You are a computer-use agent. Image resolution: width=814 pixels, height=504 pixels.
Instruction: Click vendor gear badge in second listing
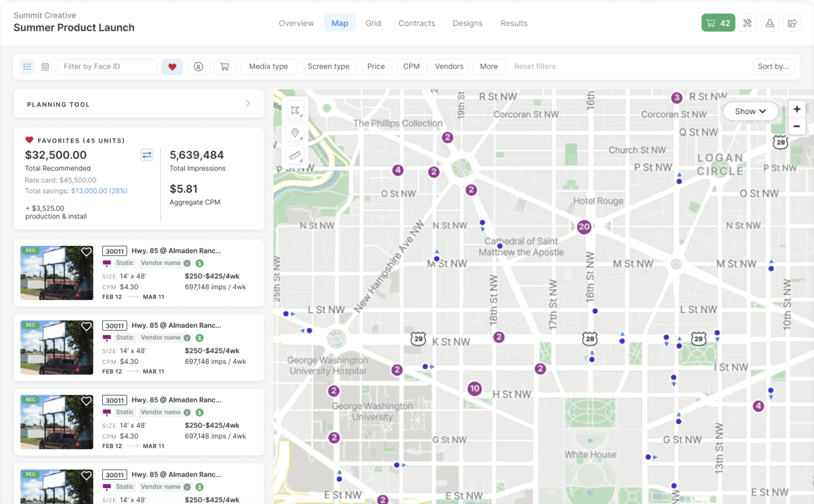(x=187, y=338)
